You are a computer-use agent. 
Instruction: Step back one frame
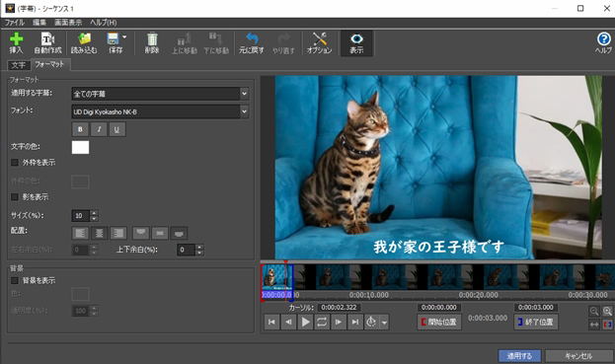coord(288,322)
